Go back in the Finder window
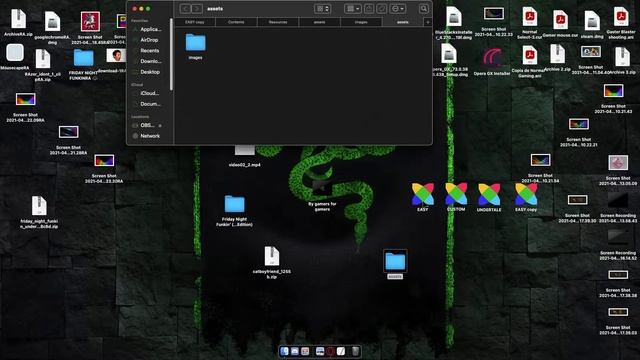640x360 pixels. (x=185, y=9)
